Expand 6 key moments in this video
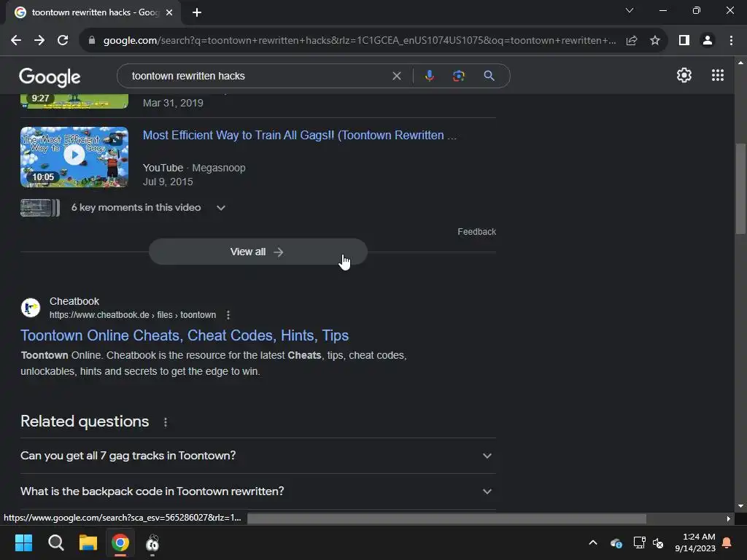747x560 pixels. tap(220, 208)
